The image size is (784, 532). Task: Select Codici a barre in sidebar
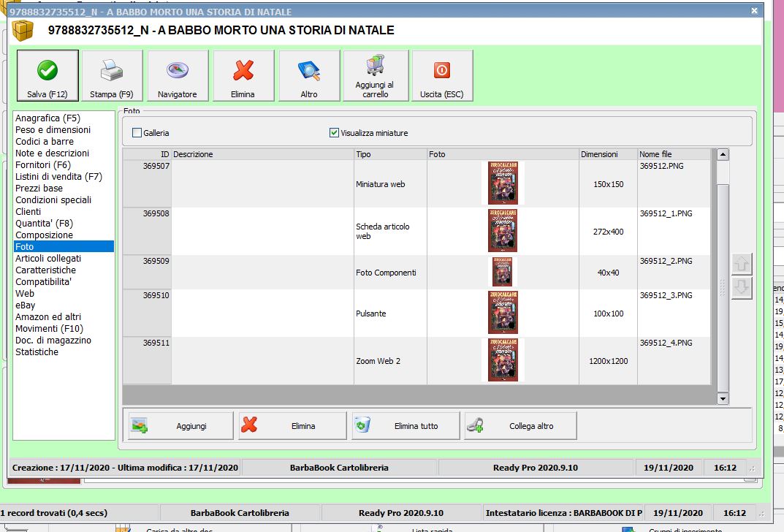tap(45, 142)
